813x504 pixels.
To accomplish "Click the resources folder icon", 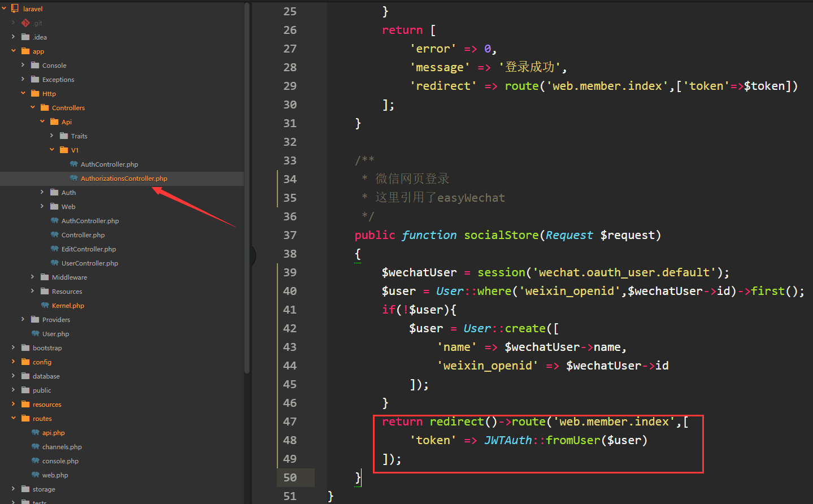I will click(25, 404).
